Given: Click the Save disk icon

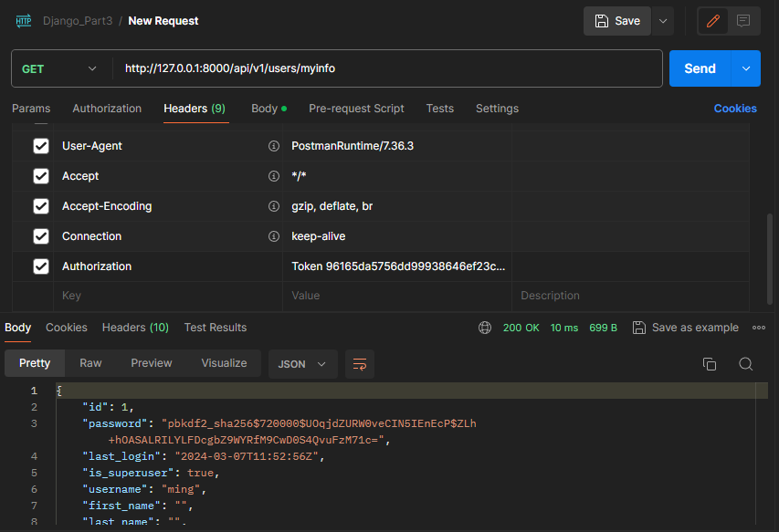Looking at the screenshot, I should pyautogui.click(x=602, y=21).
